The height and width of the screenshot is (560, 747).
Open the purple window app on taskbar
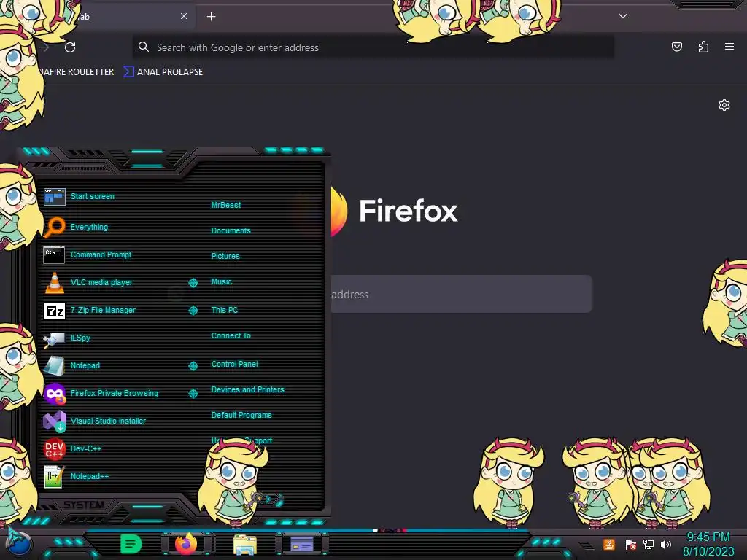[301, 544]
